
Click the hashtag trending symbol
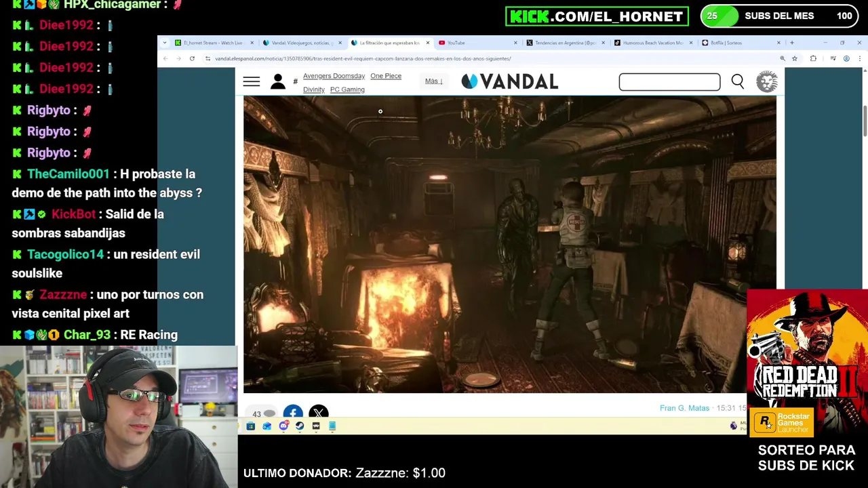295,82
